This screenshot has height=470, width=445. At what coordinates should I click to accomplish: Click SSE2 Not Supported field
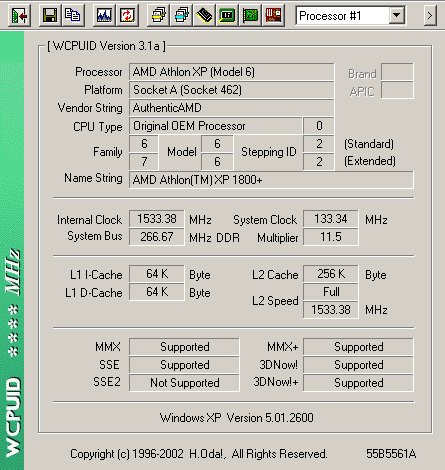184,383
